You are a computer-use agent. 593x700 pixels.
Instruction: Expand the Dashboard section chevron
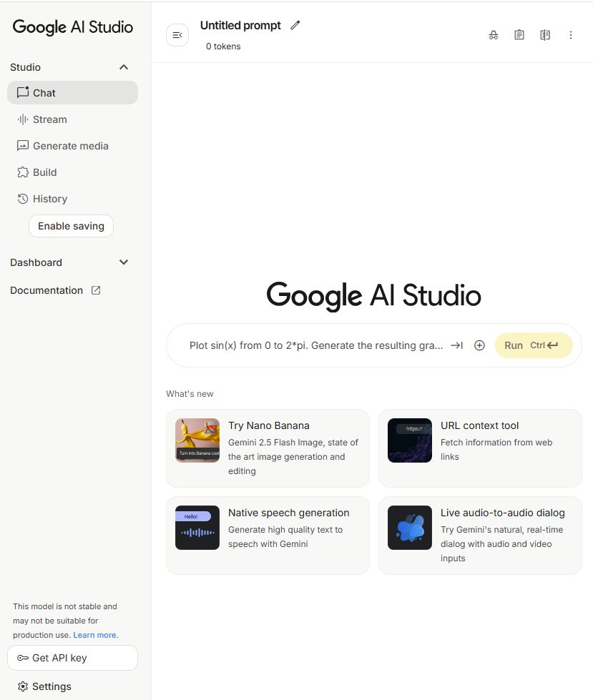coord(124,262)
